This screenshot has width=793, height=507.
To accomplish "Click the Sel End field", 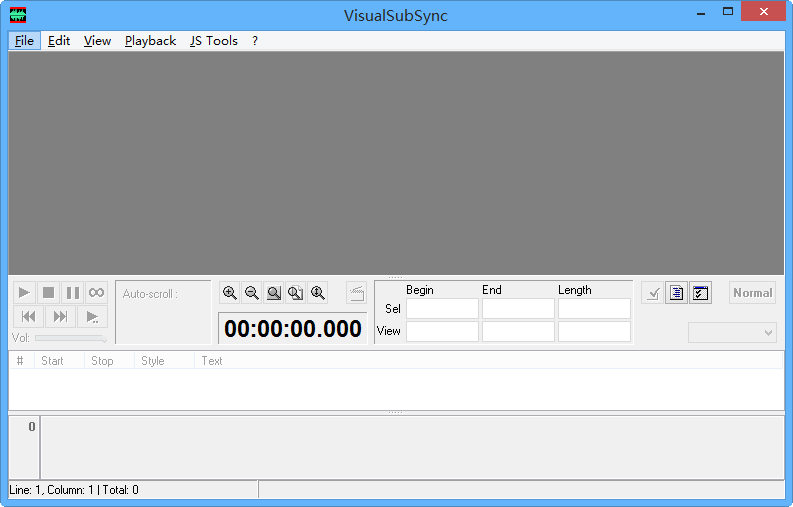I will (518, 309).
